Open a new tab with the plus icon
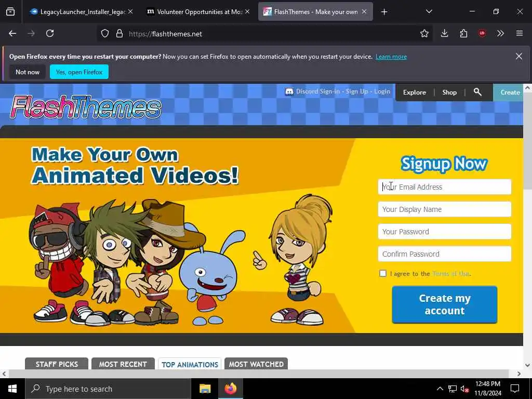This screenshot has width=532, height=399. [384, 12]
